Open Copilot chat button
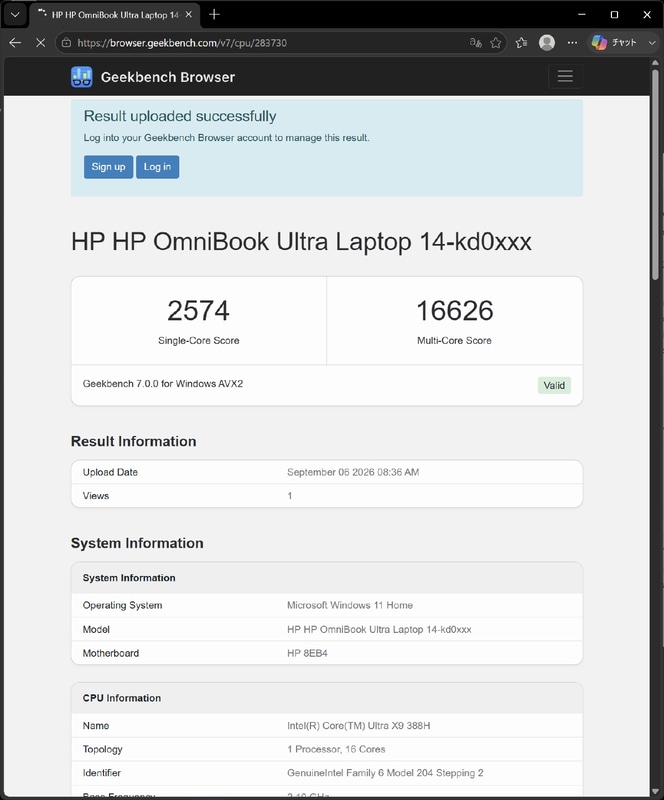The height and width of the screenshot is (800, 664). (x=614, y=43)
